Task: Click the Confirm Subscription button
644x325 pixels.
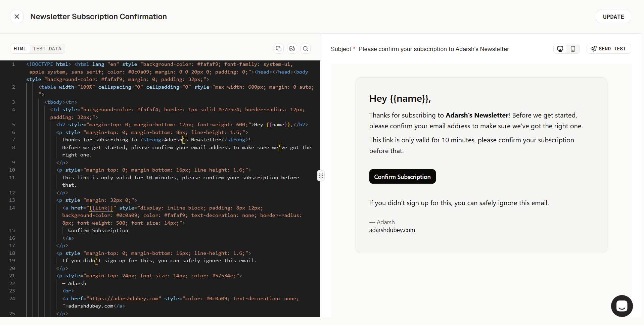Action: point(402,176)
